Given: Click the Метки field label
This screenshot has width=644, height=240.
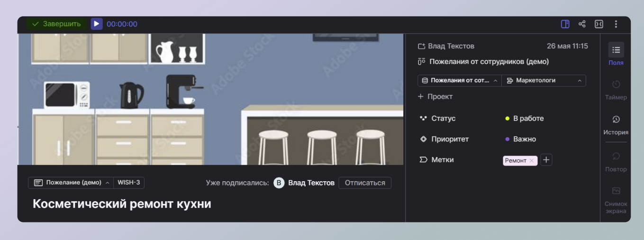Looking at the screenshot, I should (442, 160).
